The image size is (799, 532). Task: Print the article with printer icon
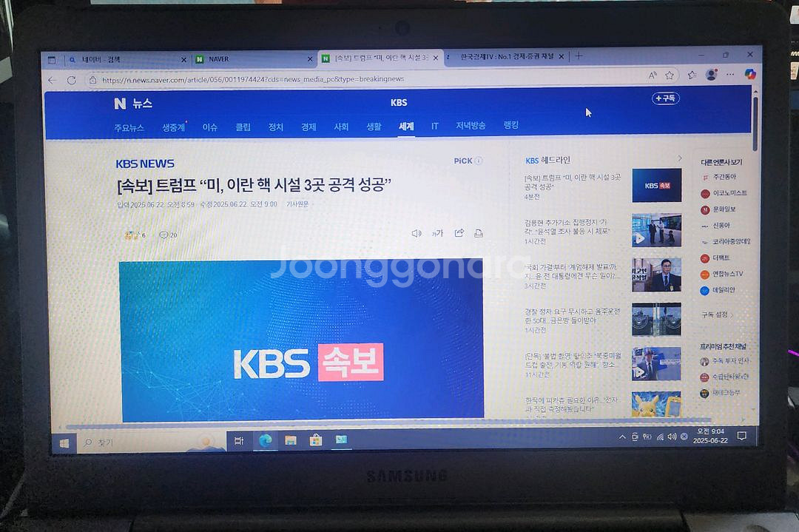tap(479, 233)
